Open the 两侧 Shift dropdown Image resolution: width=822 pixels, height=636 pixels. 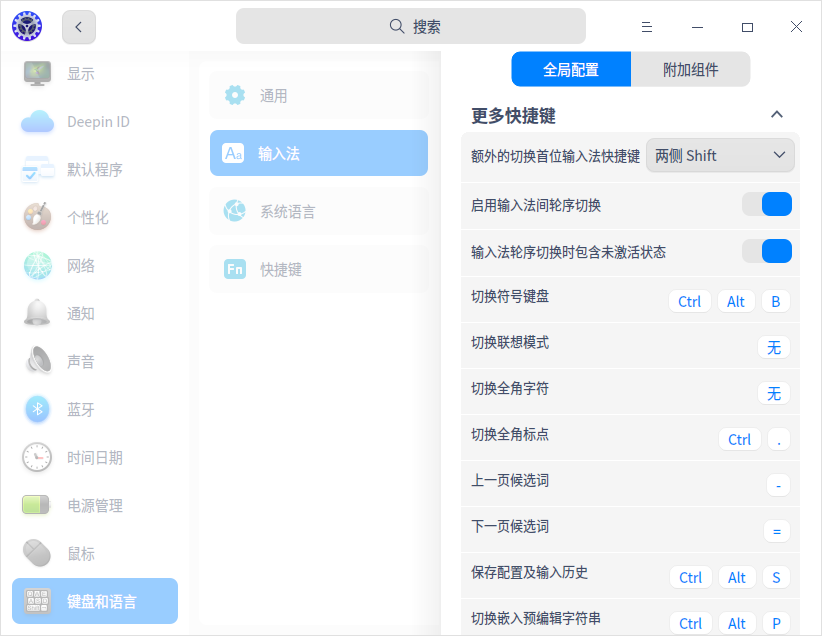point(720,155)
